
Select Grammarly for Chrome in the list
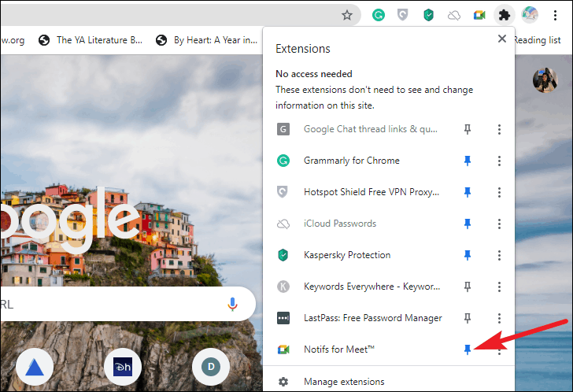(x=352, y=161)
